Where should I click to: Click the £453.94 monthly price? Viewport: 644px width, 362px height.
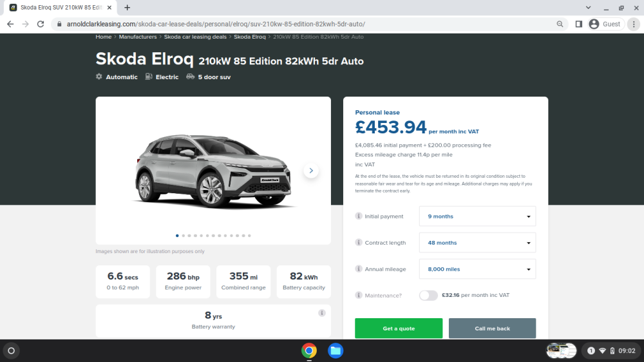[391, 127]
